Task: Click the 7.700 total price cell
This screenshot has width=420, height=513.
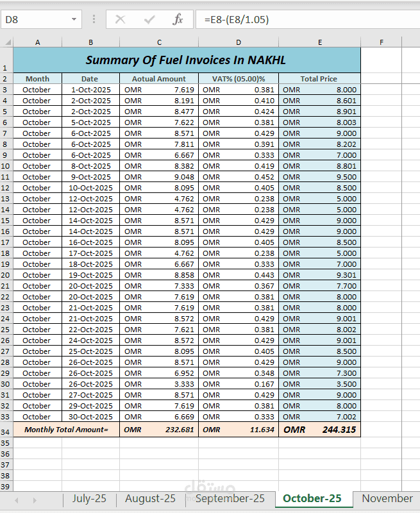Action: point(319,286)
